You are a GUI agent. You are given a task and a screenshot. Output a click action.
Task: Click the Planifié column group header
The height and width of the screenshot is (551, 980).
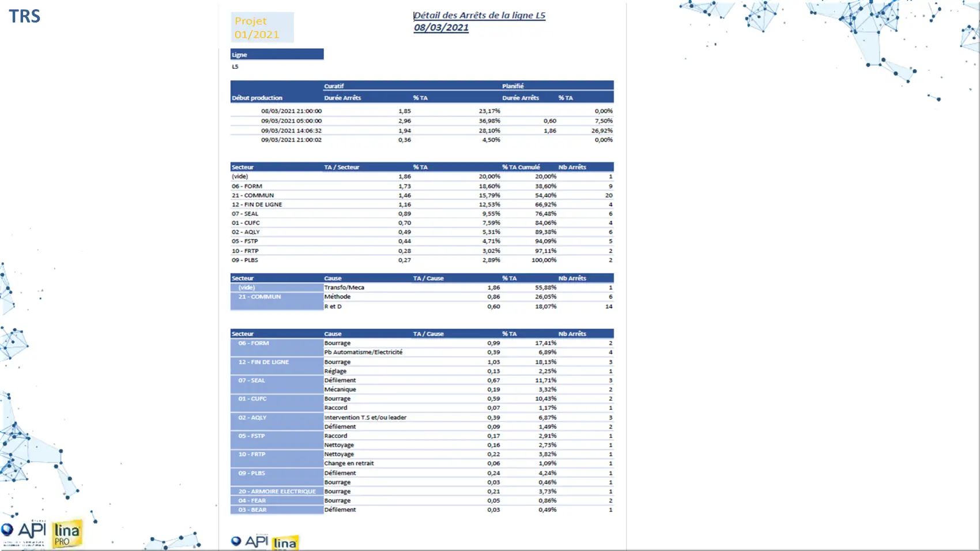[x=512, y=86]
